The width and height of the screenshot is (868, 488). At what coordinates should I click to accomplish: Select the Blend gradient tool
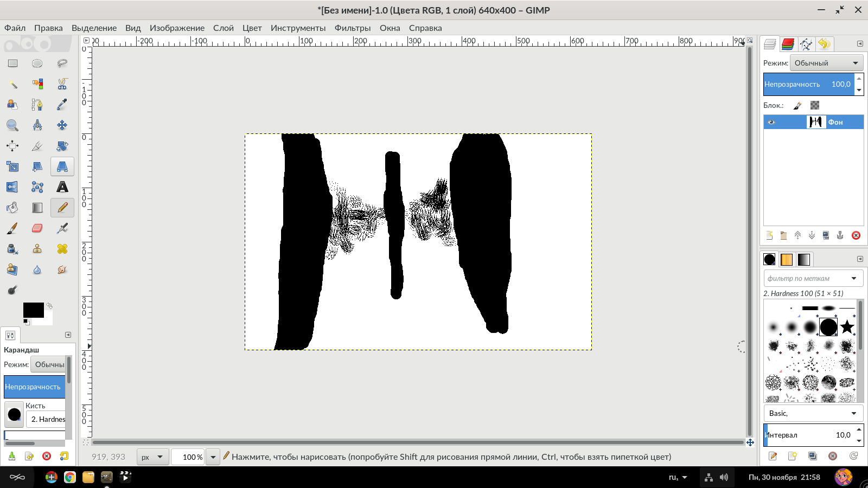(x=37, y=208)
